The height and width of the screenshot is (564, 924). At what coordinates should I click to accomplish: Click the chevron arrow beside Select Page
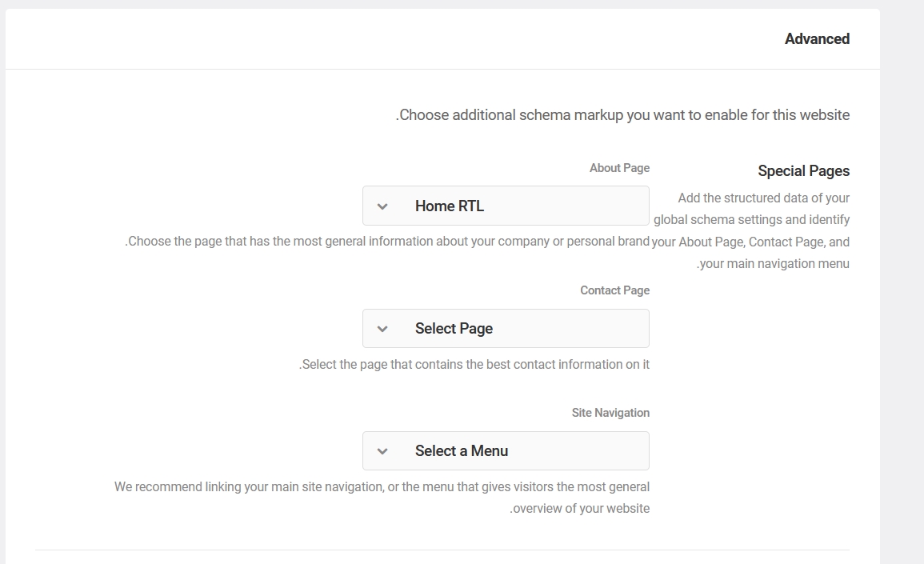(382, 329)
